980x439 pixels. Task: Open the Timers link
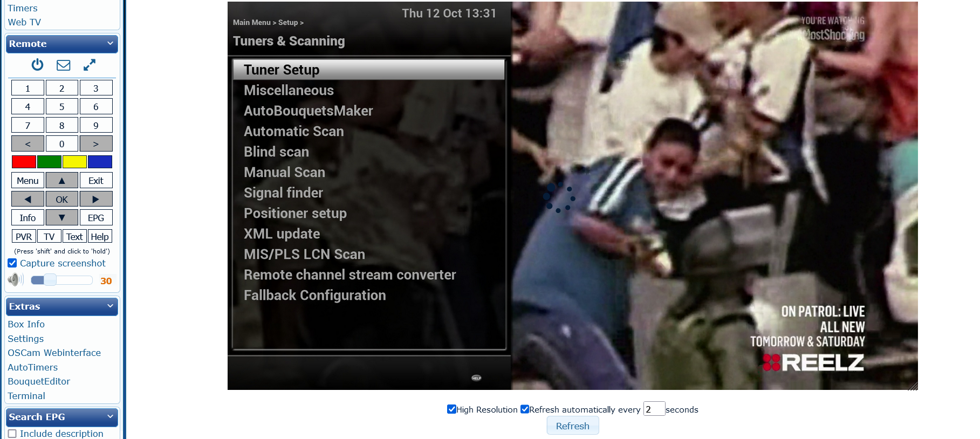(x=23, y=8)
